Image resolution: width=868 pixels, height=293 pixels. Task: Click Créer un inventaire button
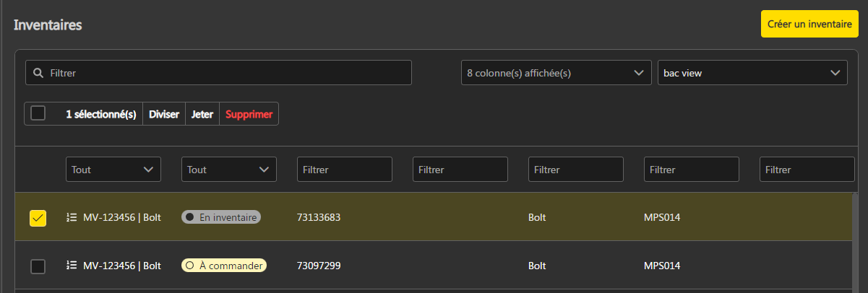click(x=809, y=24)
